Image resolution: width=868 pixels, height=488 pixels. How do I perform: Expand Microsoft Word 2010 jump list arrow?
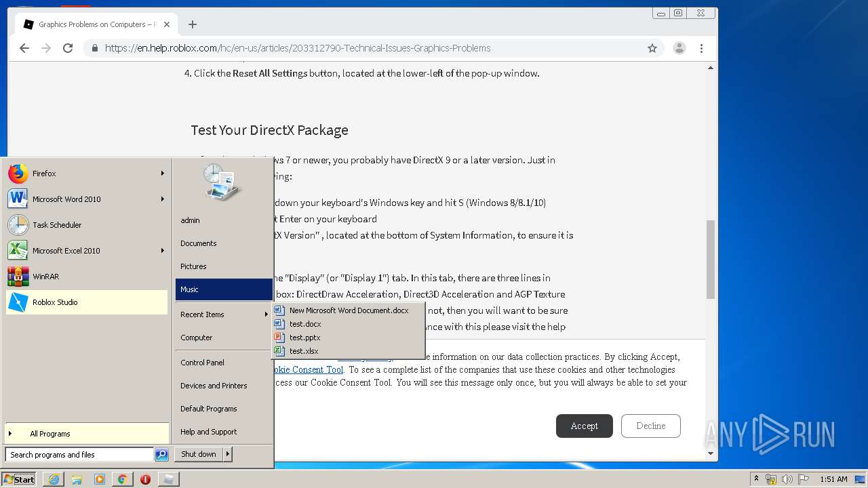[x=163, y=199]
